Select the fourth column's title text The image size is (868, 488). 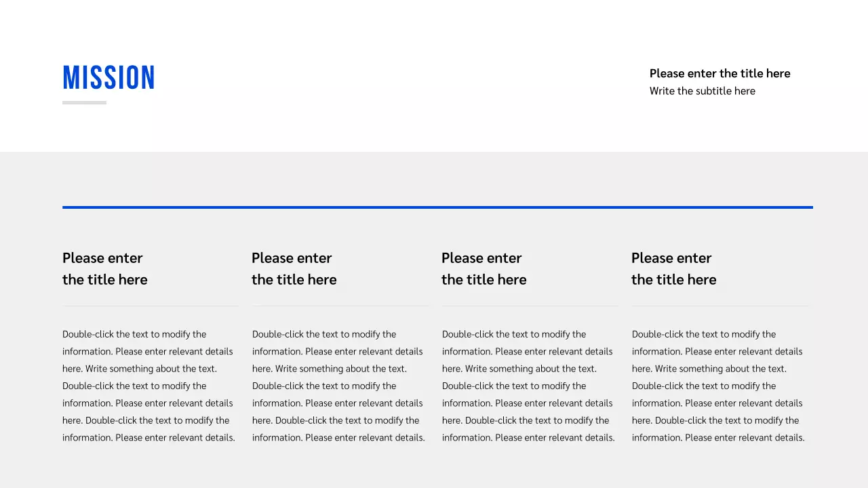(673, 268)
